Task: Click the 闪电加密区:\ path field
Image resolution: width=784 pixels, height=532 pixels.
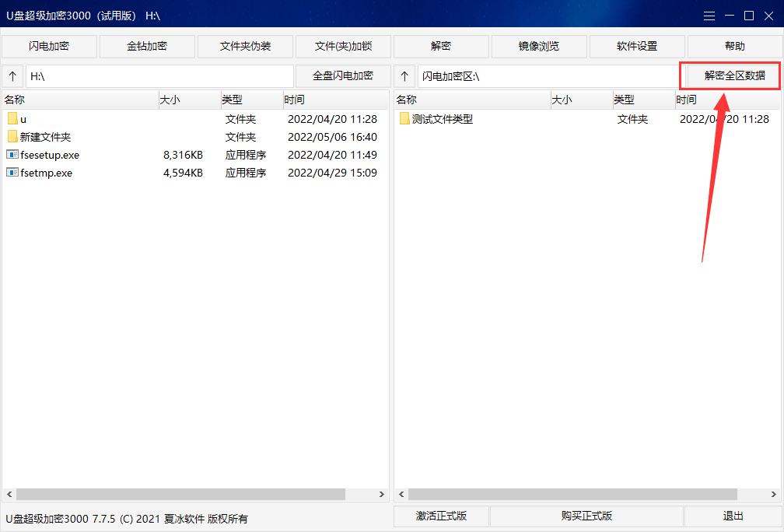Action: coord(548,76)
